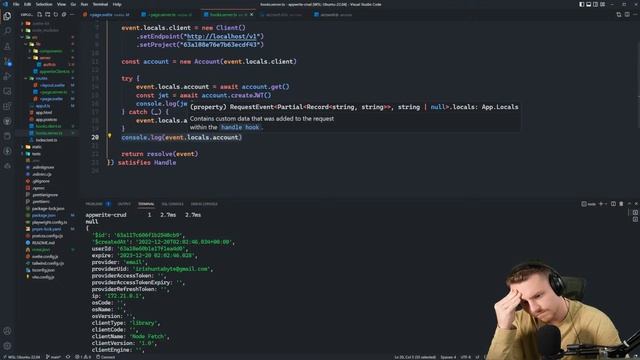Switch to the PROBLEMS panel tab
The height and width of the screenshot is (360, 640).
tap(94, 204)
